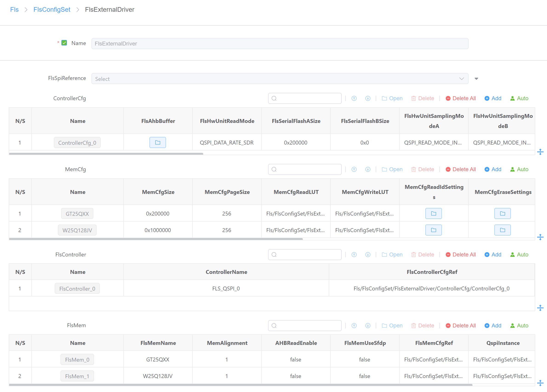Select the FlsMem_1 row name
The image size is (547, 392).
pos(77,376)
